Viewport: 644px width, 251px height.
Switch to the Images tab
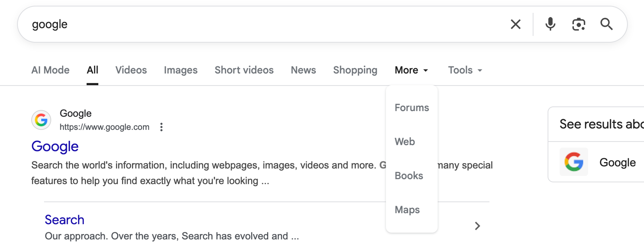coord(181,70)
